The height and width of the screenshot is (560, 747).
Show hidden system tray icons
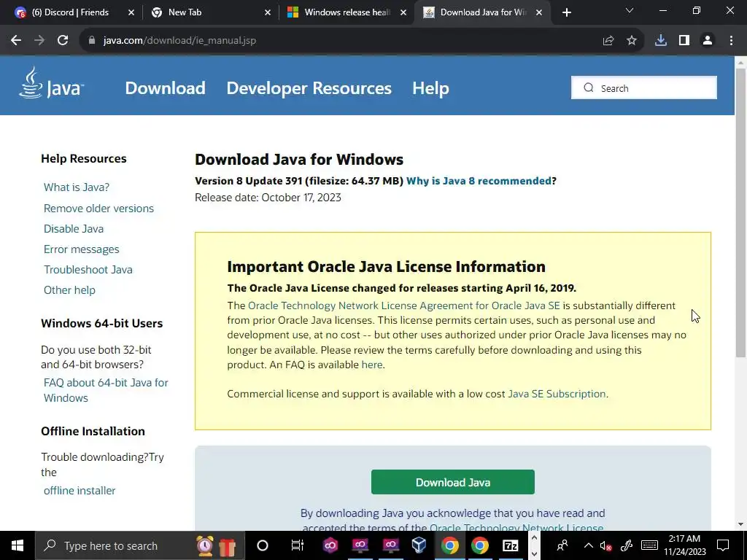point(589,545)
